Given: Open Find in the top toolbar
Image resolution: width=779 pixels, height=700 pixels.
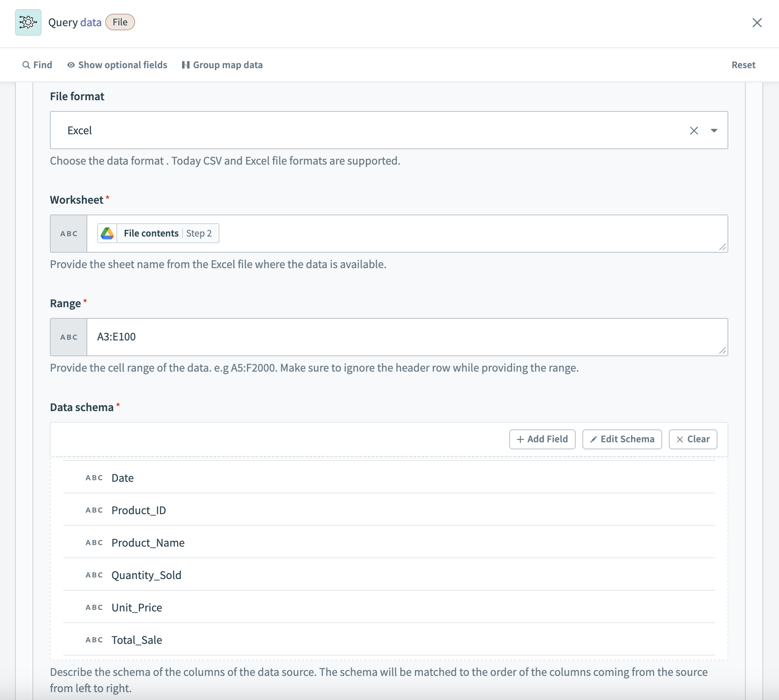Looking at the screenshot, I should click(37, 65).
